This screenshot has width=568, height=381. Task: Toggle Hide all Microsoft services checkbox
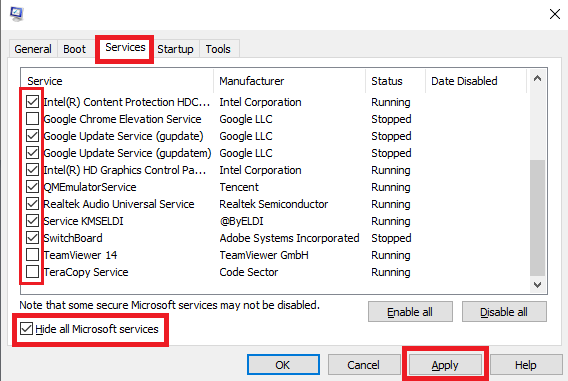coord(26,329)
